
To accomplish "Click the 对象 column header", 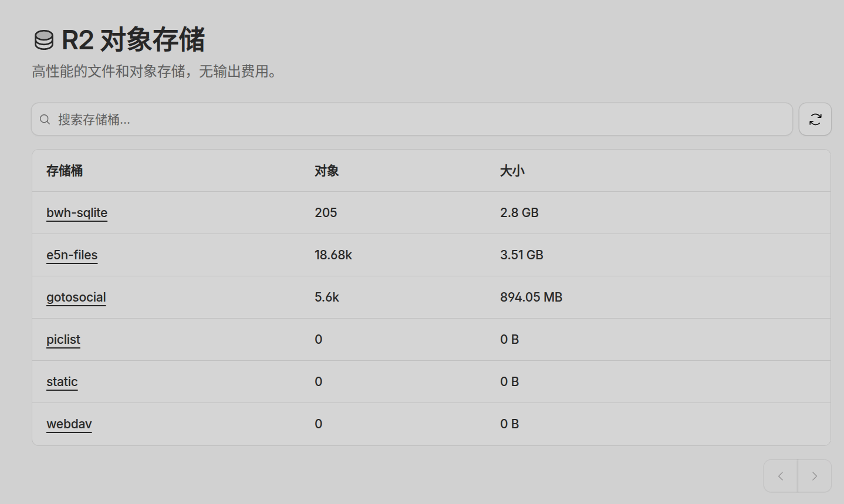I will [x=326, y=171].
